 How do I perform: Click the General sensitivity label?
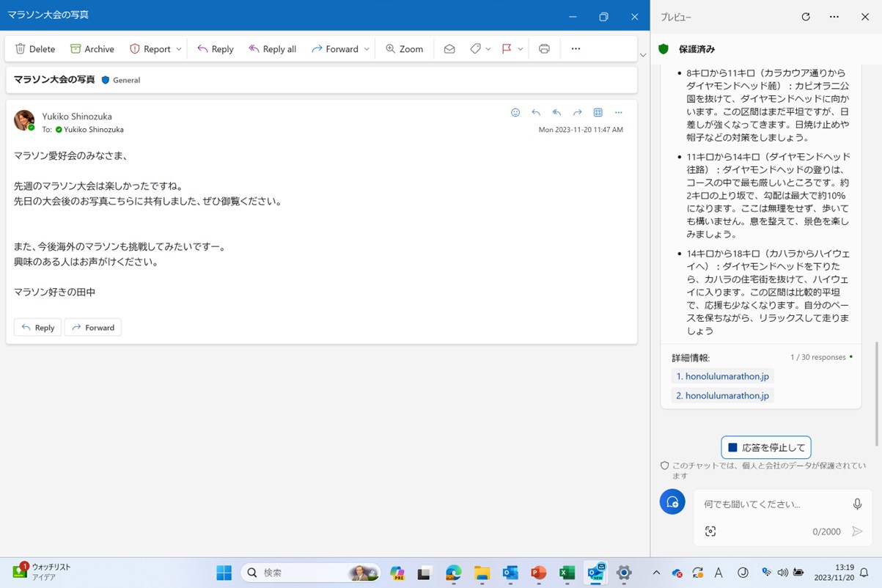120,80
